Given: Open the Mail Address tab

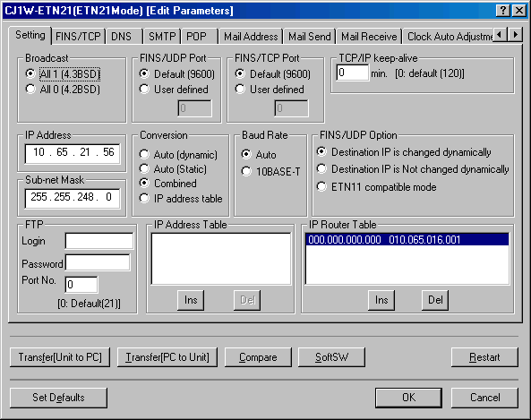Looking at the screenshot, I should coord(251,36).
